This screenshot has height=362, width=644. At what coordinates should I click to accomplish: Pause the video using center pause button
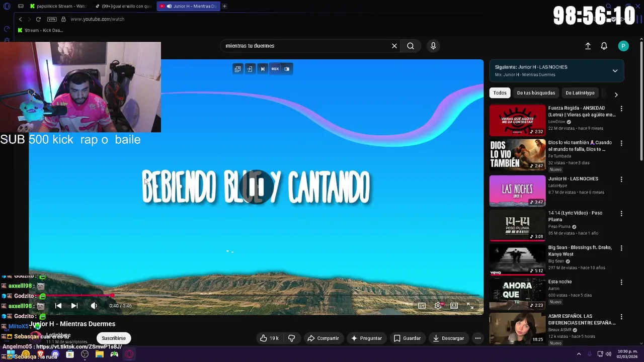257,187
